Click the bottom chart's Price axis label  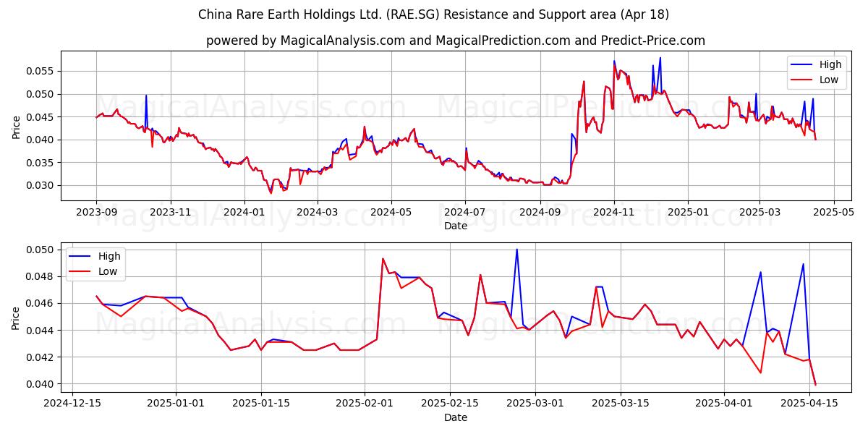point(17,317)
